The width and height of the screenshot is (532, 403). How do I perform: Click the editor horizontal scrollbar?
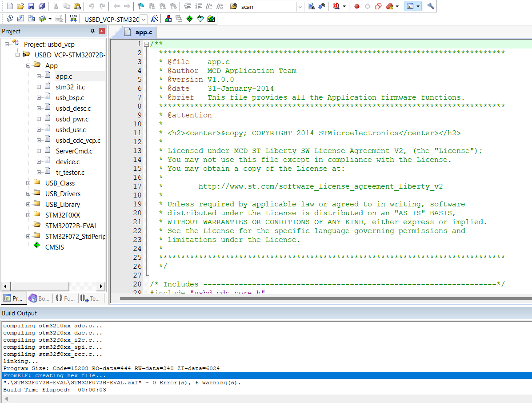coord(325,298)
